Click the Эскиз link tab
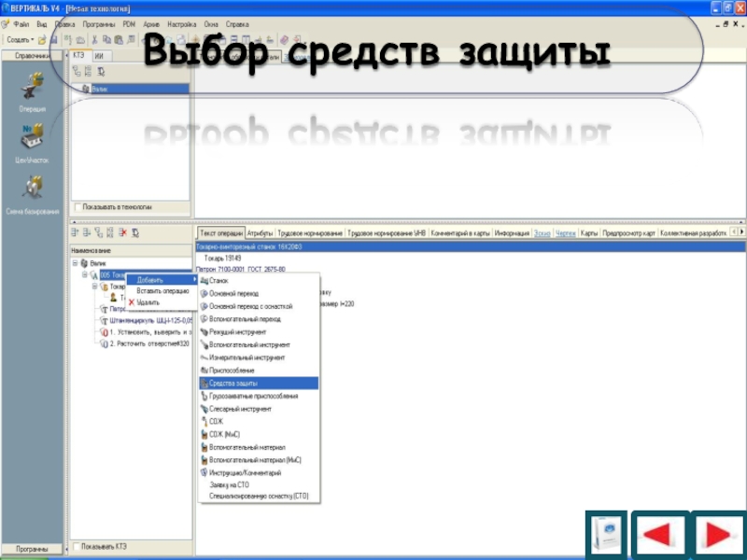Image resolution: width=747 pixels, height=560 pixels. point(543,232)
